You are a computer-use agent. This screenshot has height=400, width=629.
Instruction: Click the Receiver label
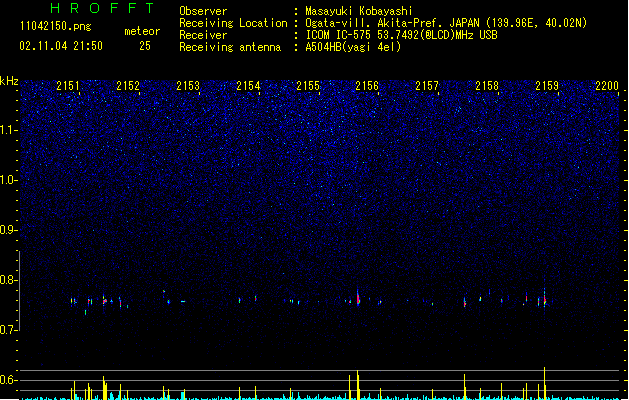(203, 35)
